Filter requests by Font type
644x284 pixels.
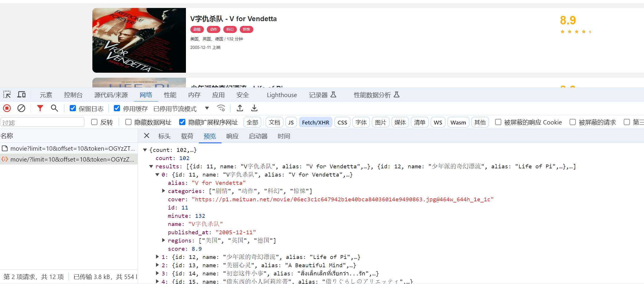[361, 122]
